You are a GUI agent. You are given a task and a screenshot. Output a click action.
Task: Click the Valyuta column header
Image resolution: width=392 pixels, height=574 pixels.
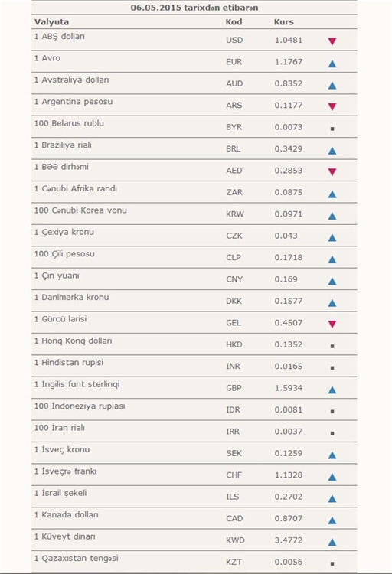(x=51, y=22)
